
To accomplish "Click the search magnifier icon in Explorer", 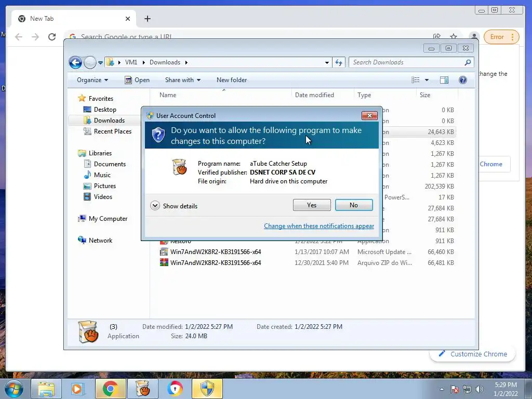I will click(x=468, y=62).
